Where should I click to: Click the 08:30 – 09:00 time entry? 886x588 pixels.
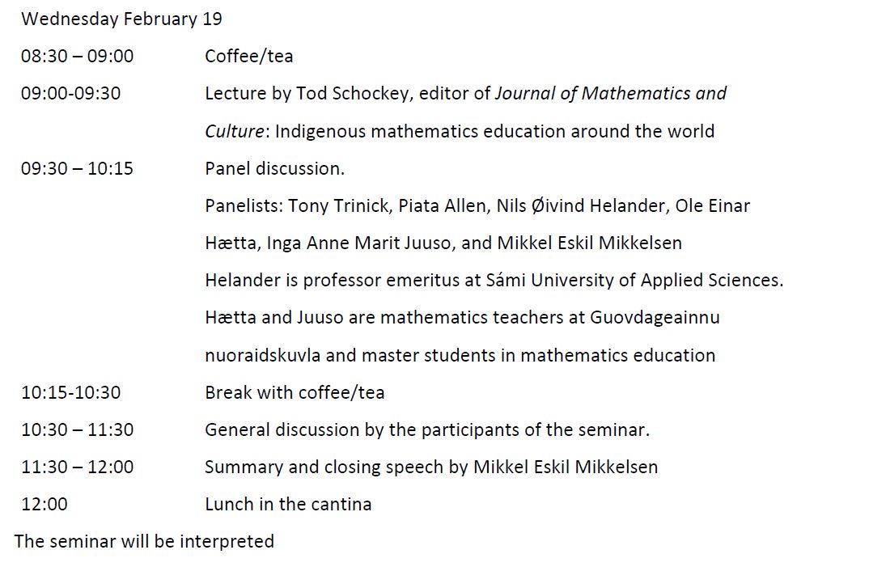click(x=78, y=56)
